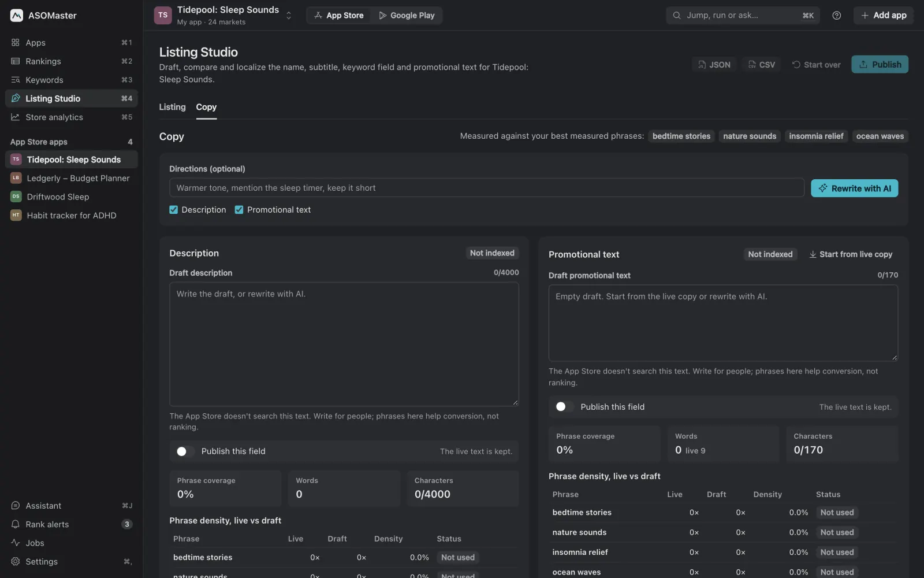Open the Jump, run or ask search
Screen dimensions: 924x578
pos(743,16)
